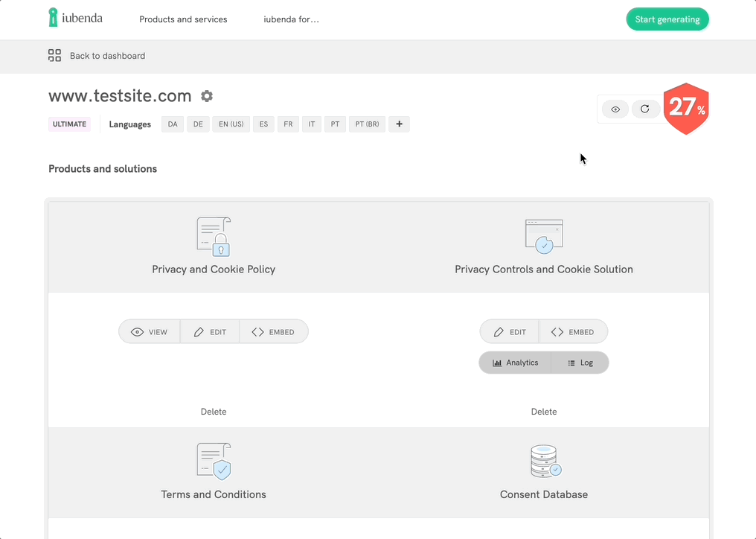Click the Start generating button

667,19
